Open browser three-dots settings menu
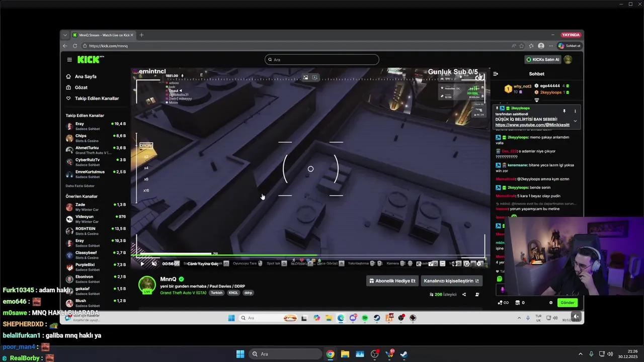The width and height of the screenshot is (644, 362). click(551, 46)
